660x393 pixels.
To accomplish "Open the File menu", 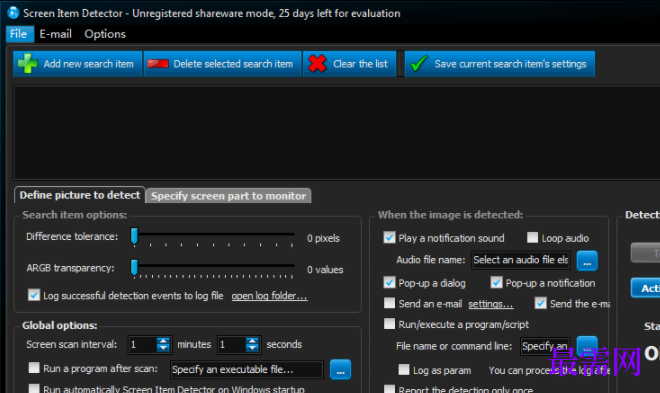I will (19, 34).
